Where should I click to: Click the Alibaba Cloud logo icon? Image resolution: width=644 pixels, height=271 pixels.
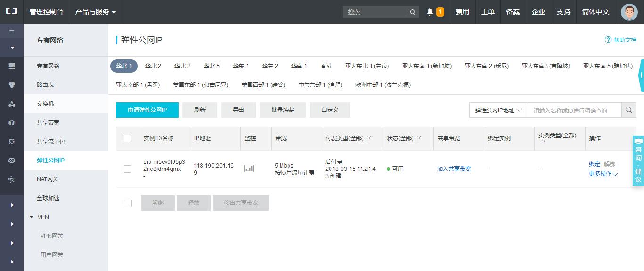(x=11, y=11)
